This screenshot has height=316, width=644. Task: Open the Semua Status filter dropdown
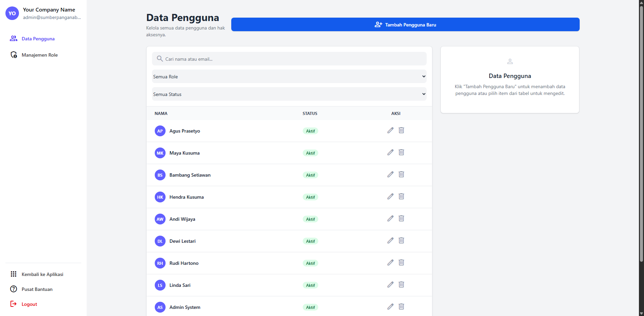pos(289,94)
